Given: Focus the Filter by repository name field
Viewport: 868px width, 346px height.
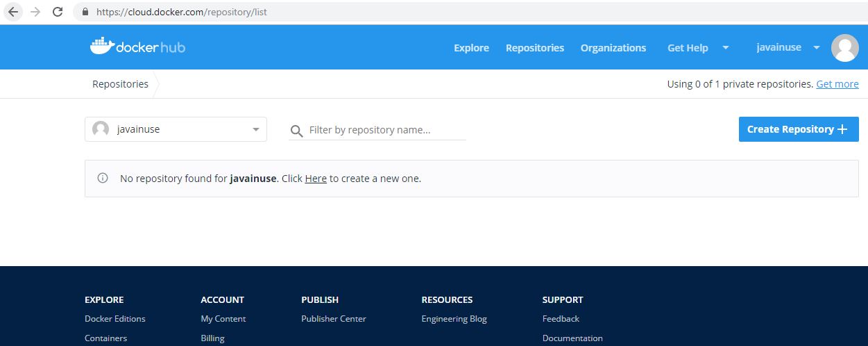Looking at the screenshot, I should (377, 130).
